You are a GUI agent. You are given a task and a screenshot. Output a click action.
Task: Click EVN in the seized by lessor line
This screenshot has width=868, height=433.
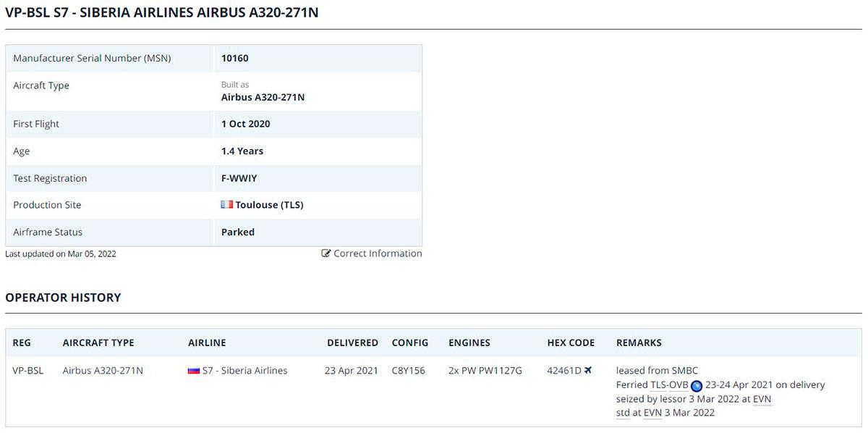click(x=762, y=399)
